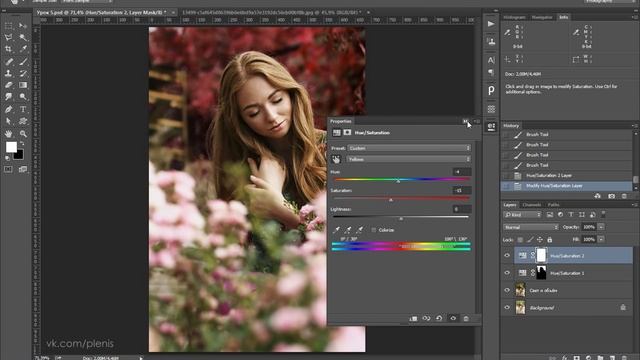Open the Preset dropdown

[x=409, y=148]
